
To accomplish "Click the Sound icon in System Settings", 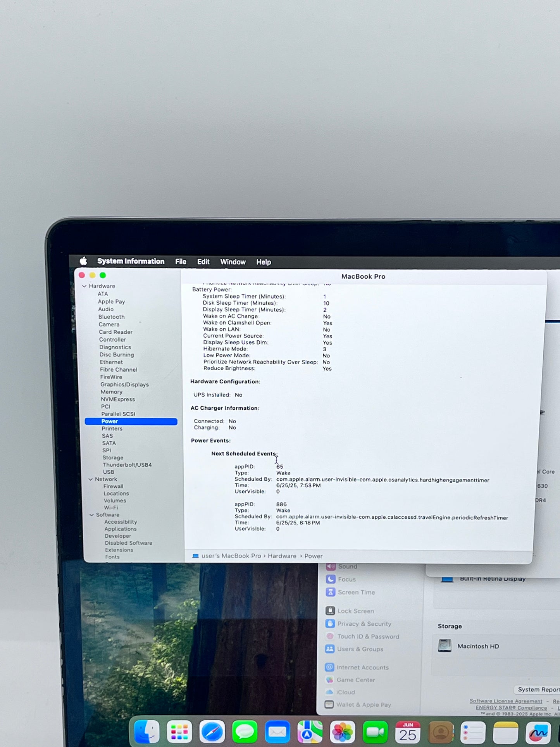I will point(331,566).
